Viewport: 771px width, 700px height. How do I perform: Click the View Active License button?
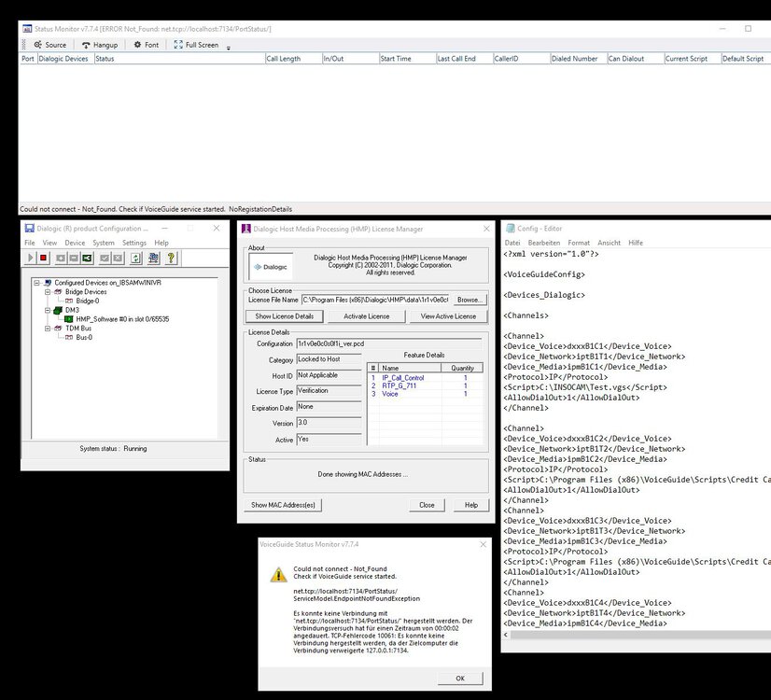coord(448,316)
